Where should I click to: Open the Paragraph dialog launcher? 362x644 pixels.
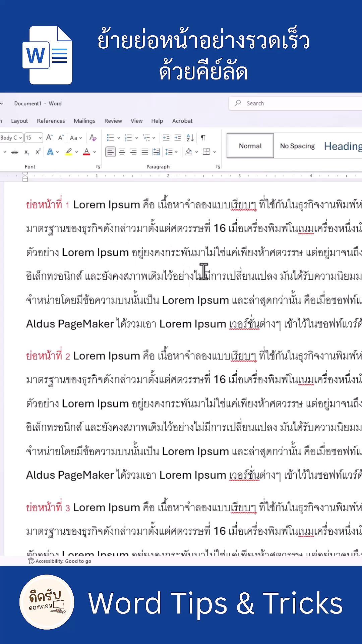pos(218,167)
